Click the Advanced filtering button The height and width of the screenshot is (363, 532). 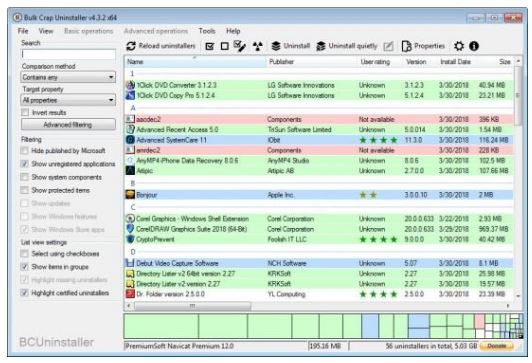click(68, 125)
